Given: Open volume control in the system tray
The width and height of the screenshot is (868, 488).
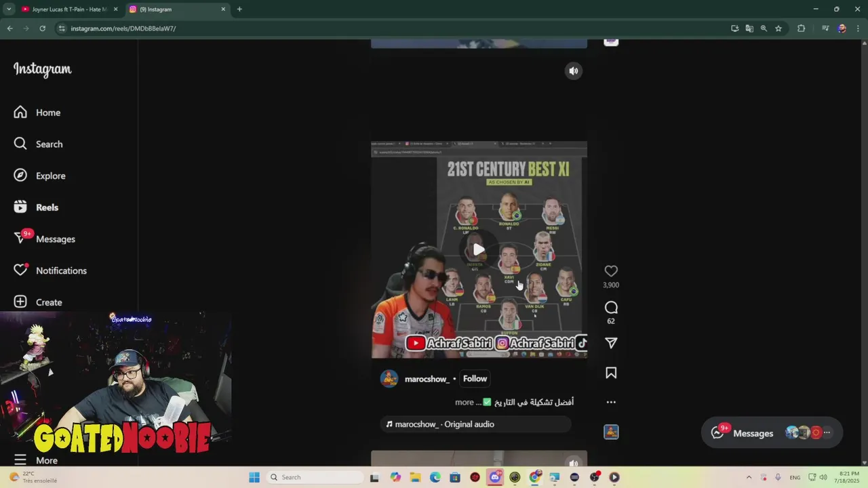Looking at the screenshot, I should point(823,477).
